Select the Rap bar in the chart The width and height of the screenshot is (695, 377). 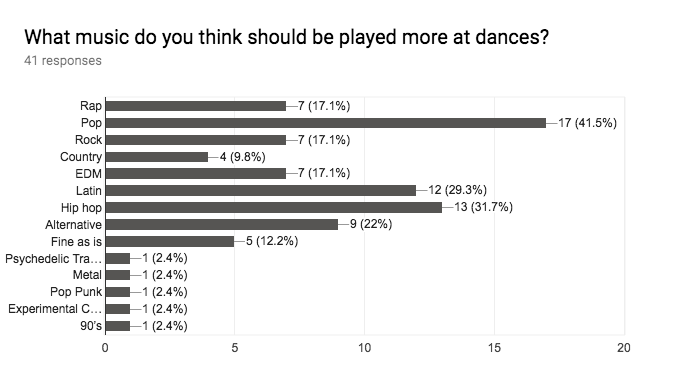[196, 106]
